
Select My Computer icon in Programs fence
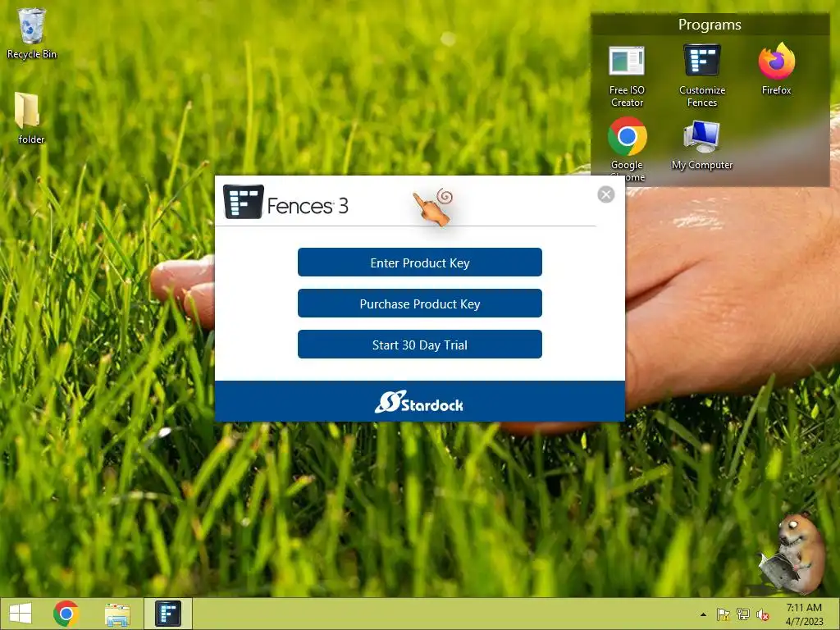coord(702,144)
